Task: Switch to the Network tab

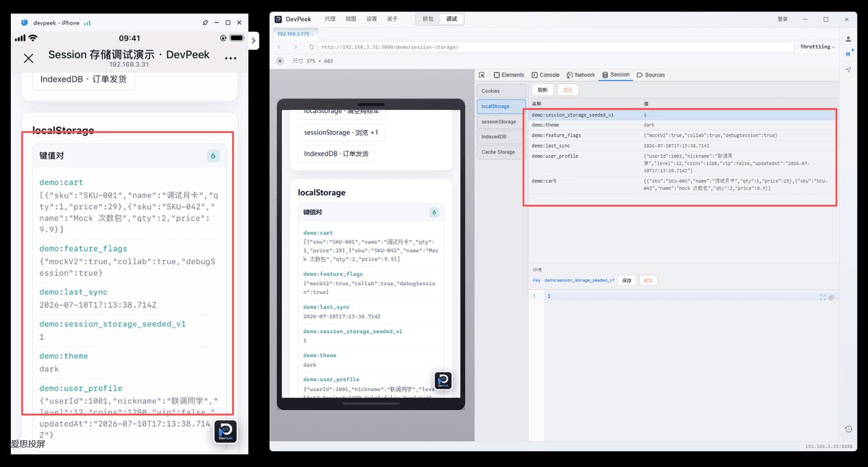Action: point(581,75)
